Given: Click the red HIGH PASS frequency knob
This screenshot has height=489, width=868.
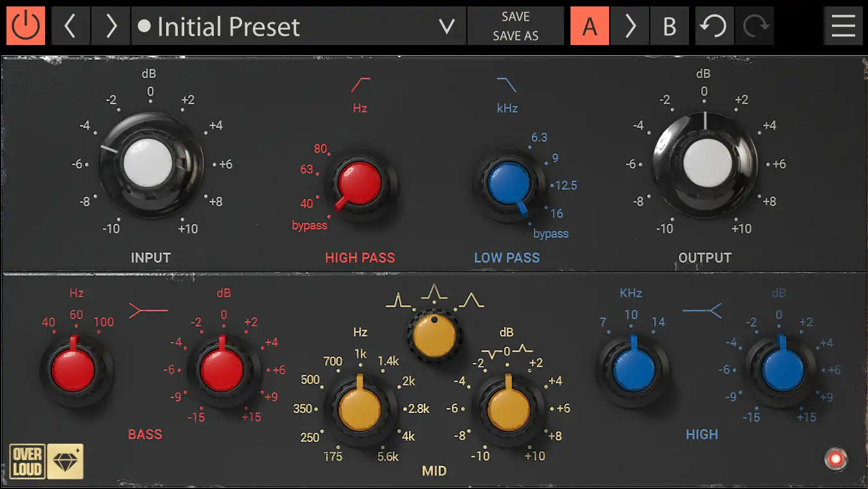Looking at the screenshot, I should 359,183.
